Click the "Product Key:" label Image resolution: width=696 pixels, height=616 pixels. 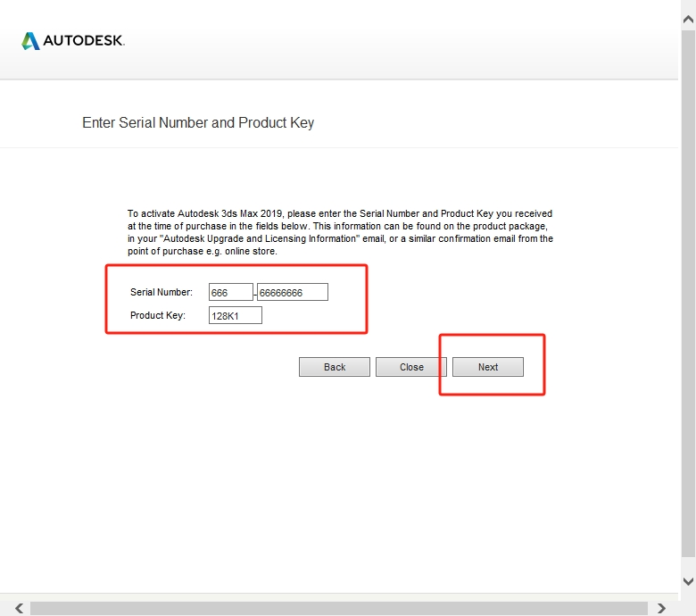pos(157,315)
